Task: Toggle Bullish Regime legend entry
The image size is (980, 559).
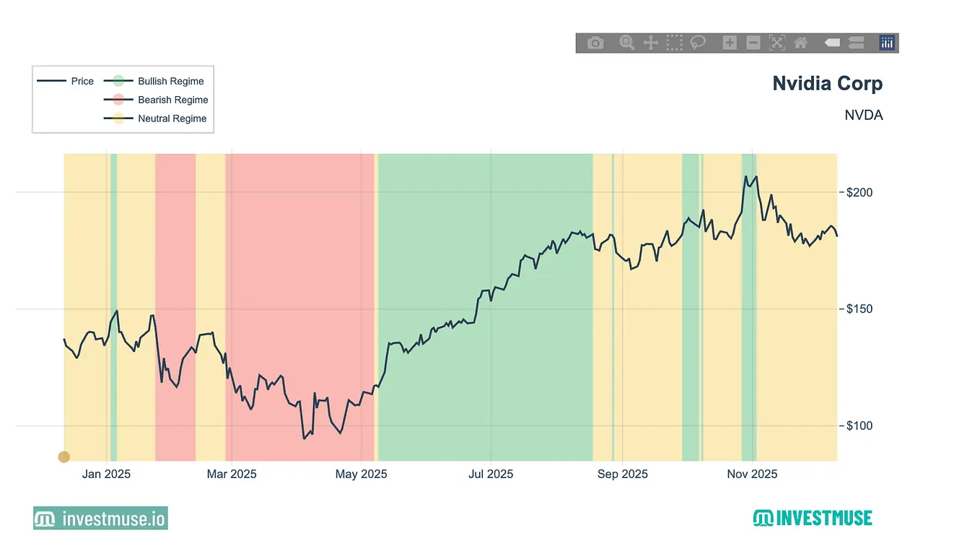Action: pyautogui.click(x=154, y=81)
